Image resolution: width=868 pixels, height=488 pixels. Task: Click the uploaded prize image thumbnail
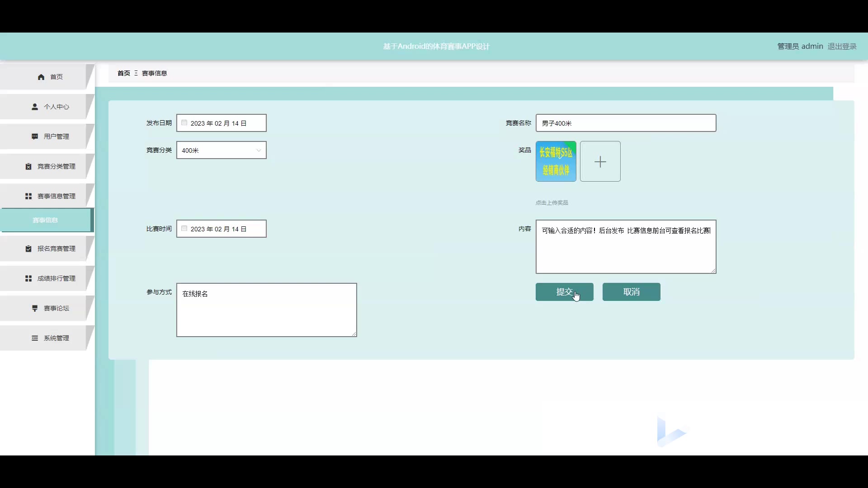(556, 162)
